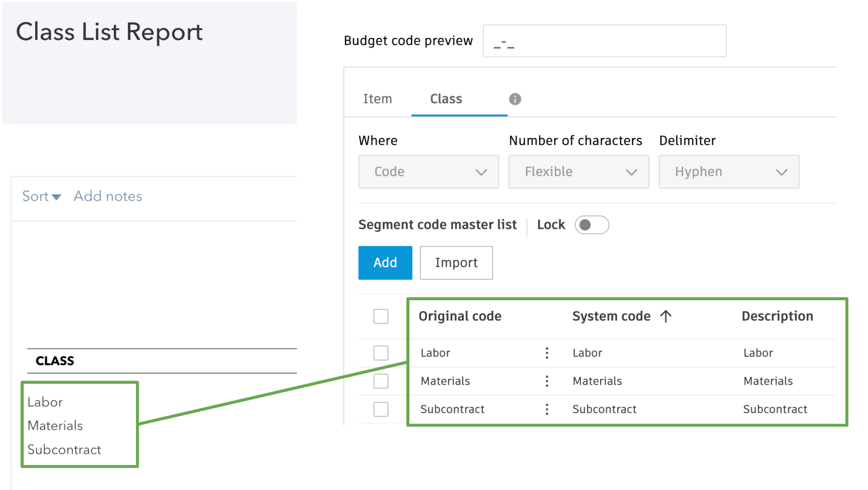Image resolution: width=868 pixels, height=490 pixels.
Task: Open the Where dropdown showing Code
Action: coord(428,172)
